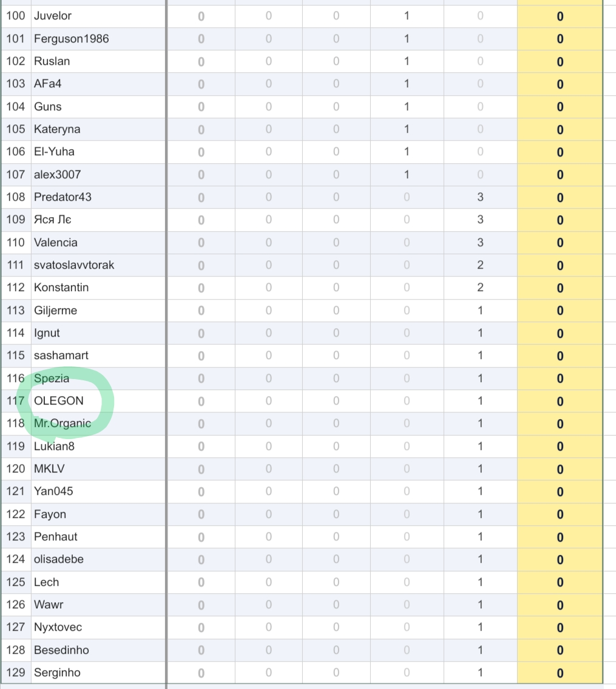
Task: Select the Spezia name cell
Action: coord(52,378)
